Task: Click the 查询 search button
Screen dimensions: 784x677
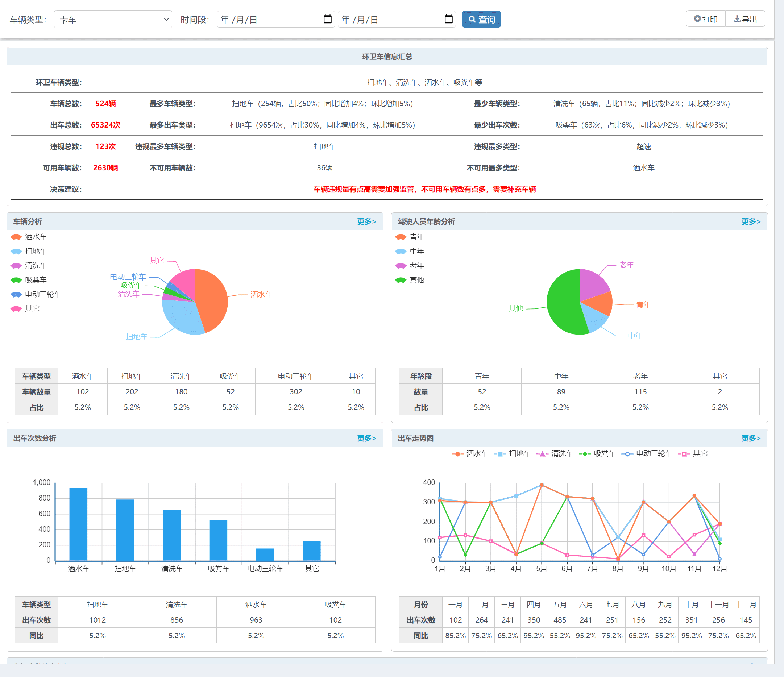Action: [x=481, y=19]
